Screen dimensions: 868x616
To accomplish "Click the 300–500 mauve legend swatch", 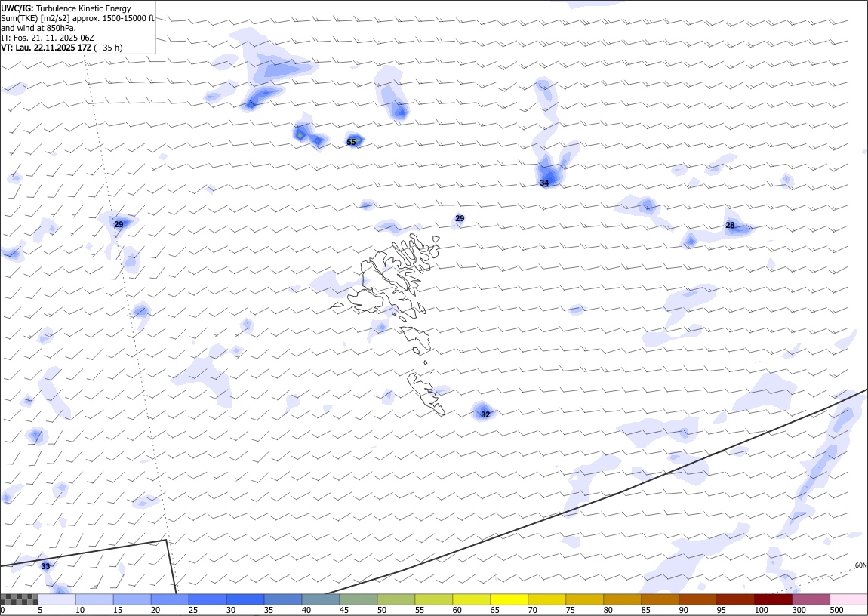I will pos(811,599).
